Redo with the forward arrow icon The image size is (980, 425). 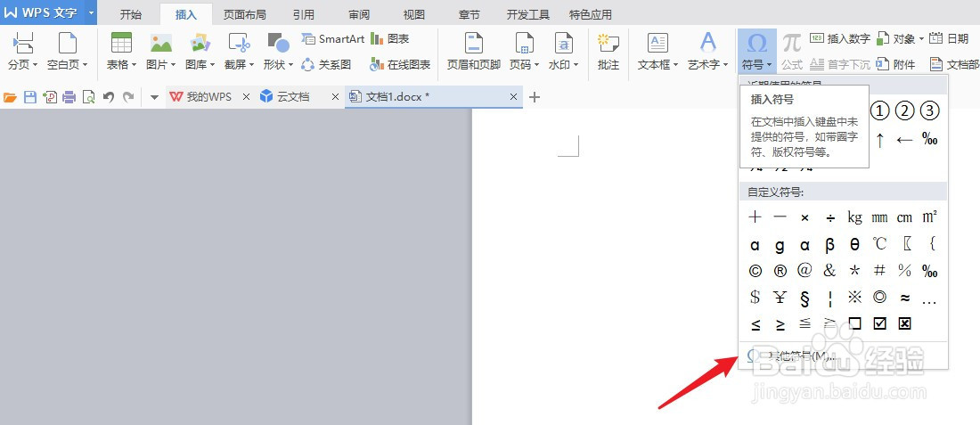128,97
